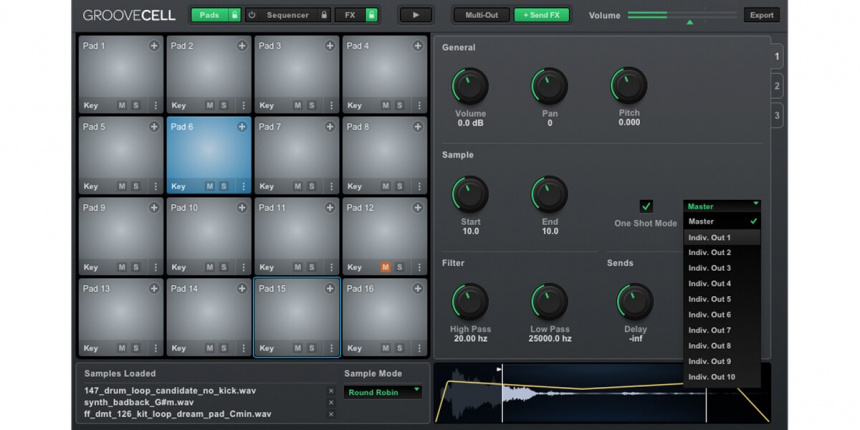
Task: Add a sample to Pad 2 with plus
Action: point(242,46)
